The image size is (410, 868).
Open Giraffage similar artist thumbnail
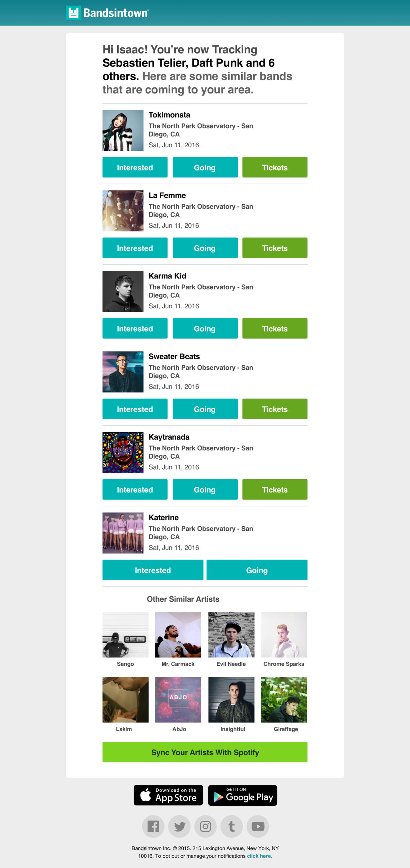(284, 700)
